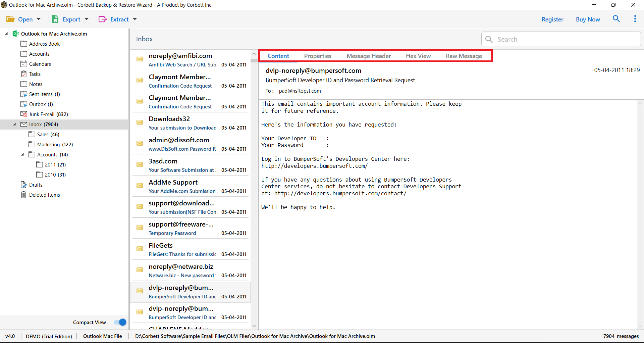Click envelope icon of 3asd.com message
Screen dimensions: 644x343
pos(140,164)
